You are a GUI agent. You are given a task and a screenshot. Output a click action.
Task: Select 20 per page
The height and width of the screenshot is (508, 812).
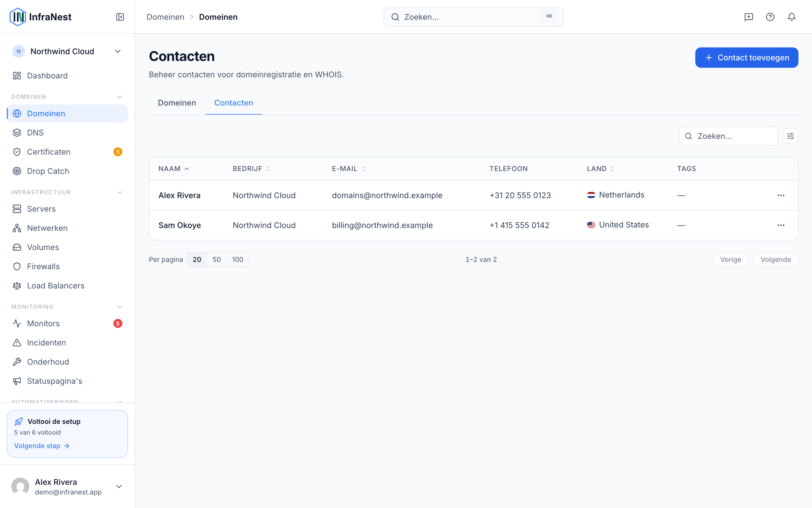click(197, 259)
